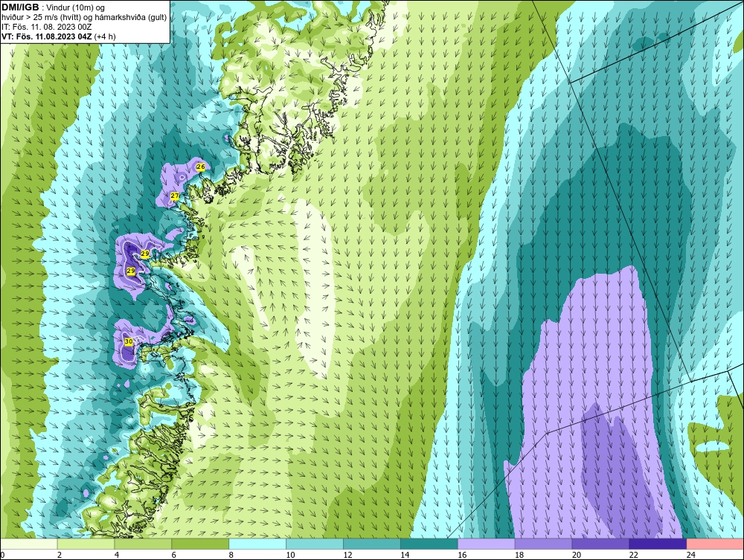Click the 4–6 m/s green legend swatch

tap(143, 544)
